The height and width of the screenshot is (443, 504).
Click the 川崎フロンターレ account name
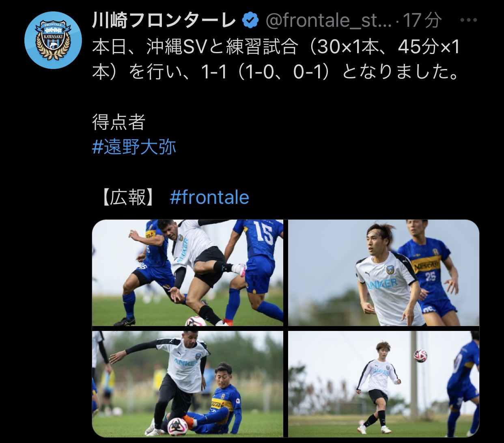(164, 20)
